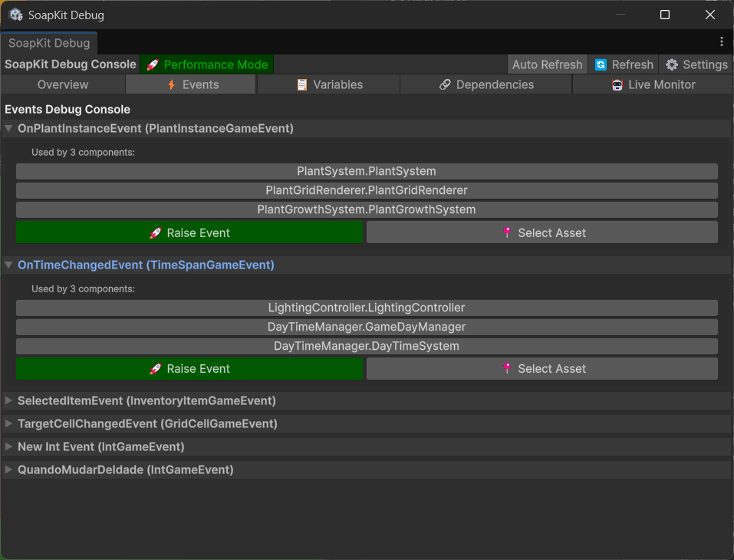
Task: Select the PlantGrowthSystem component entry
Action: (x=366, y=209)
